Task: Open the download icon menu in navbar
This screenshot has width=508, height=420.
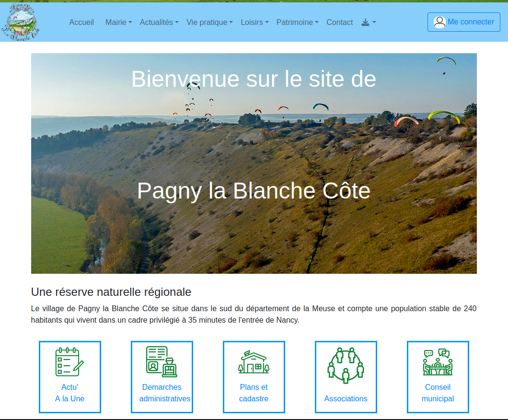Action: pyautogui.click(x=368, y=22)
